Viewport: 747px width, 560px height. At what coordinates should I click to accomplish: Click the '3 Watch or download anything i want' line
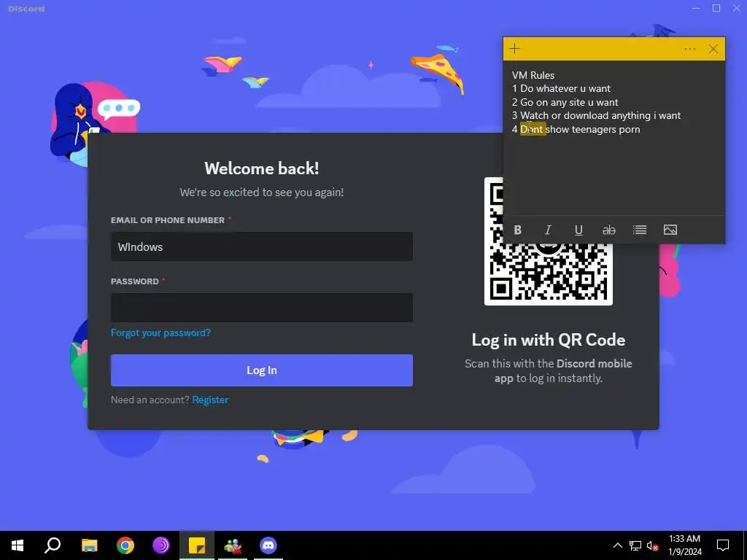click(597, 116)
